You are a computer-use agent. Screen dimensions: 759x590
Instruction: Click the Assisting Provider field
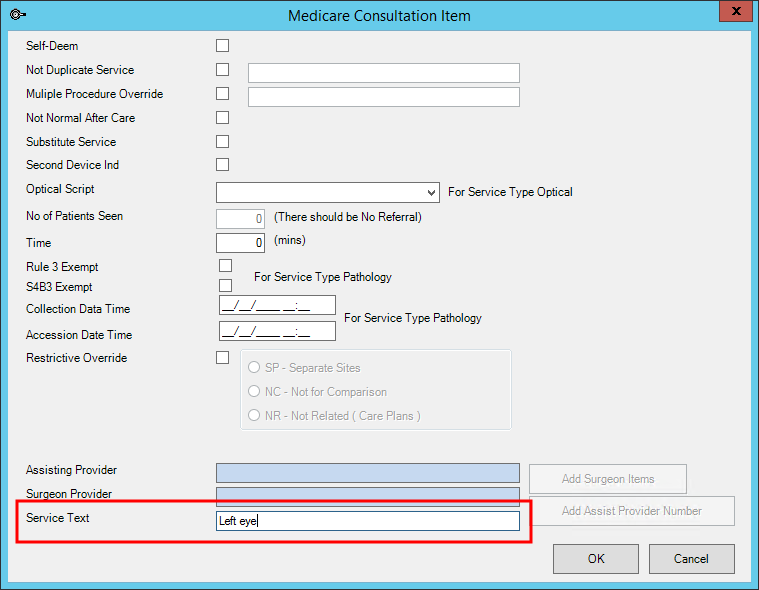(368, 473)
